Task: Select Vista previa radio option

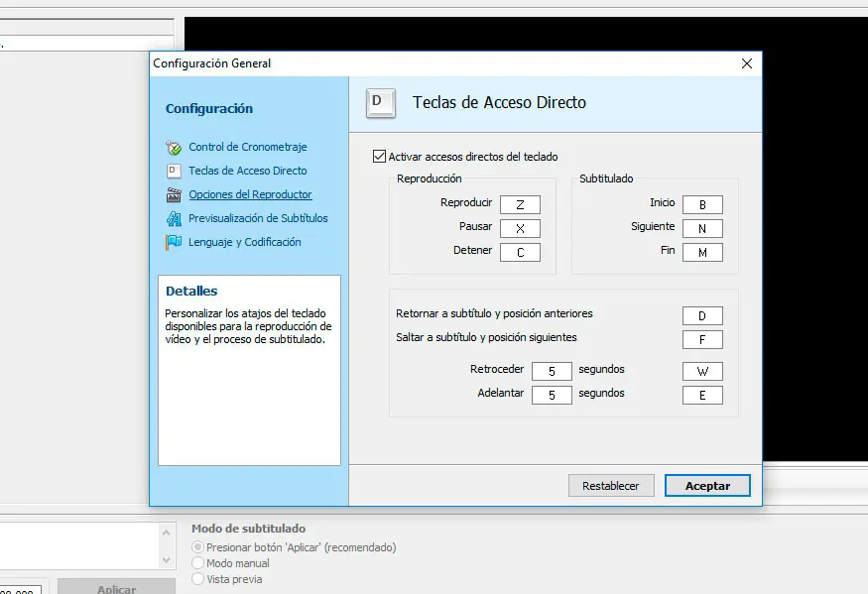Action: tap(197, 579)
